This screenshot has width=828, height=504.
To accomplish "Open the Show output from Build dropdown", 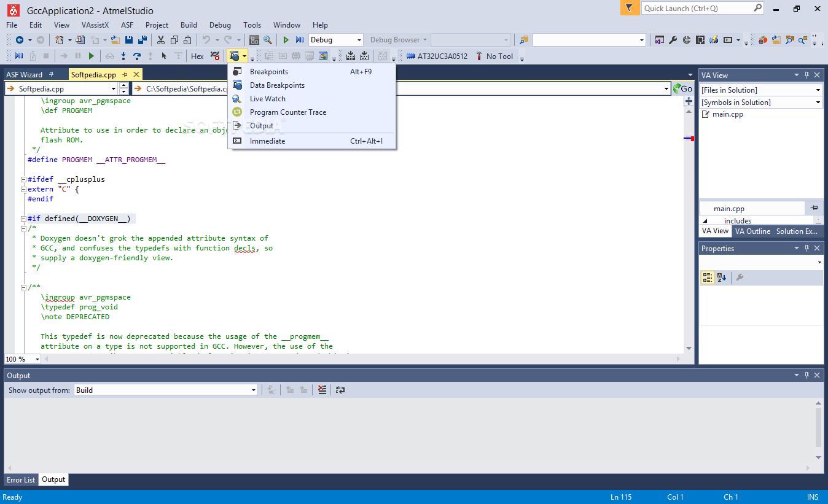I will [x=254, y=390].
